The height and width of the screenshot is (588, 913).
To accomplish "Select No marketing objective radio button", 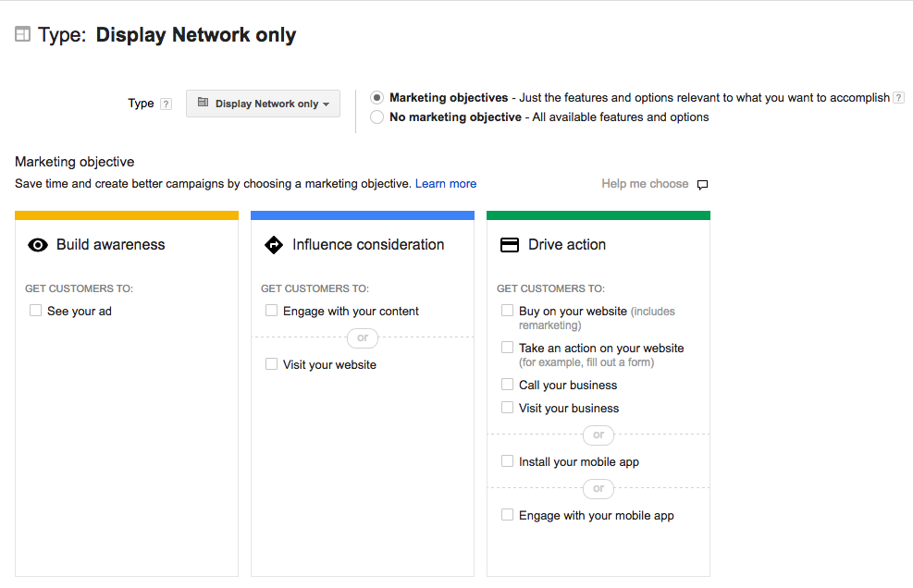I will pyautogui.click(x=376, y=117).
